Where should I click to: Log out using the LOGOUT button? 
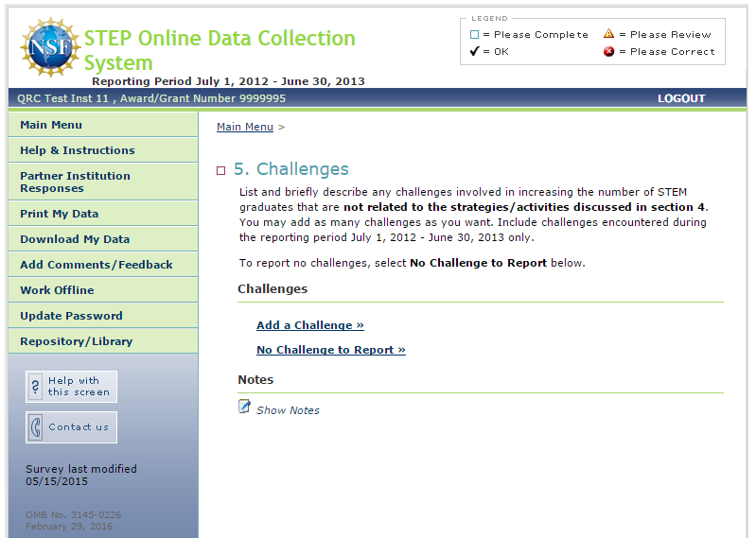681,98
